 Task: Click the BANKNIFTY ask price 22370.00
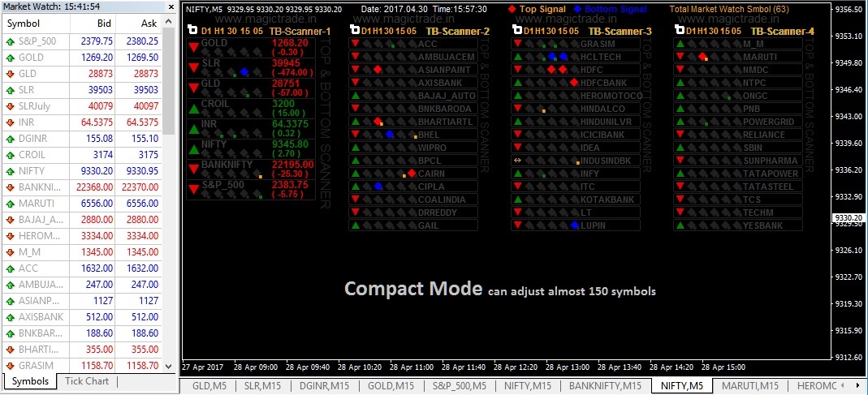tap(140, 187)
